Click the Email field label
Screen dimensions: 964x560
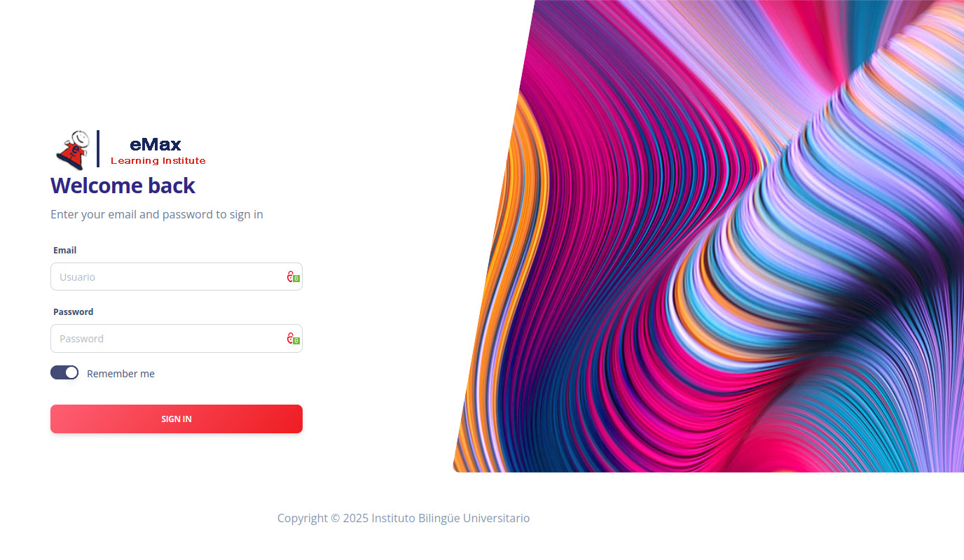pos(64,250)
